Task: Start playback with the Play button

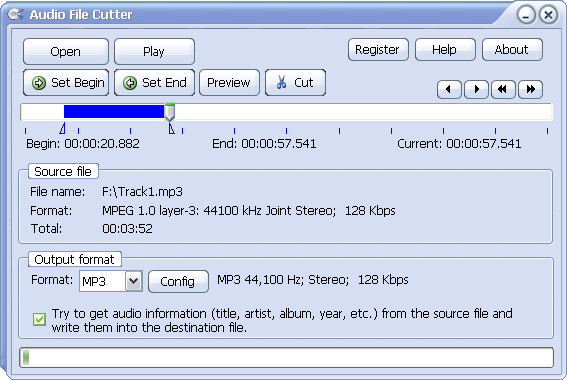Action: pyautogui.click(x=154, y=51)
